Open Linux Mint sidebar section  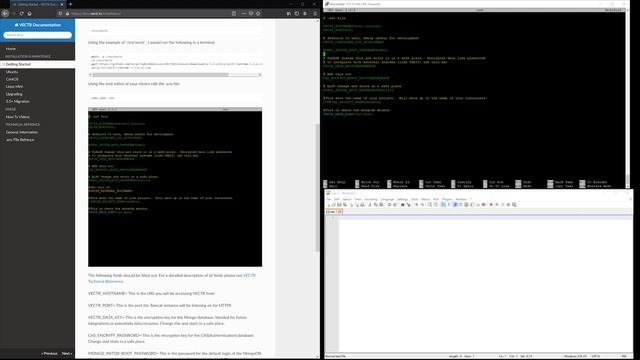point(14,87)
